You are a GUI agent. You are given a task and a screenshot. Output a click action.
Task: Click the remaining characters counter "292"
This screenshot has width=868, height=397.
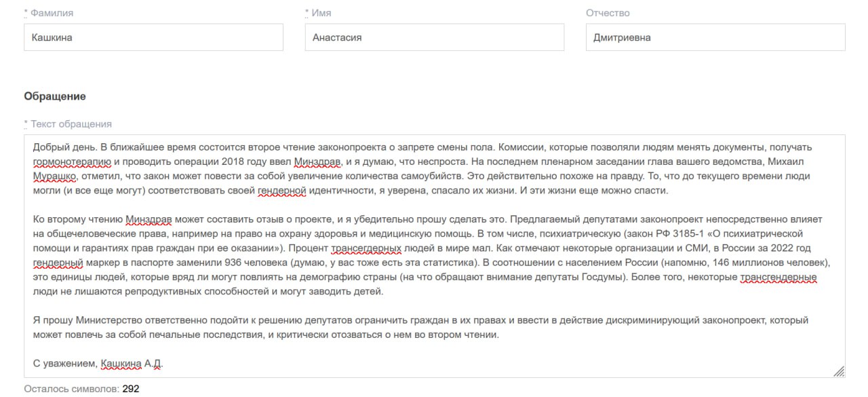click(130, 390)
